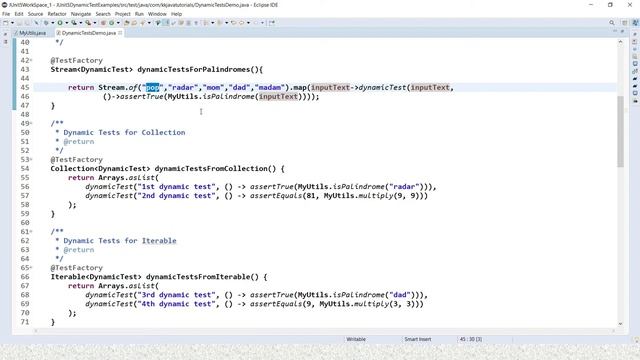Click the Open Type toolbar icon
Viewport: 640px width, 360px height.
coord(127,23)
